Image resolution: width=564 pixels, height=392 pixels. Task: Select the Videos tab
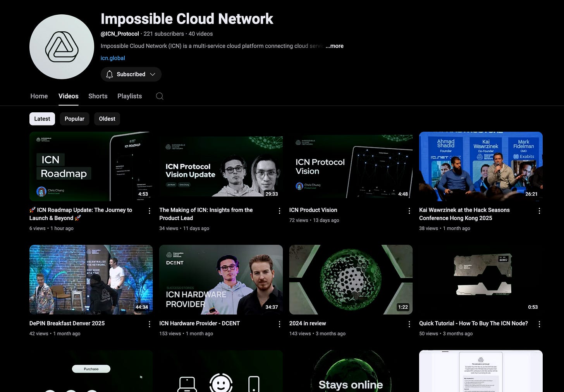coord(69,96)
